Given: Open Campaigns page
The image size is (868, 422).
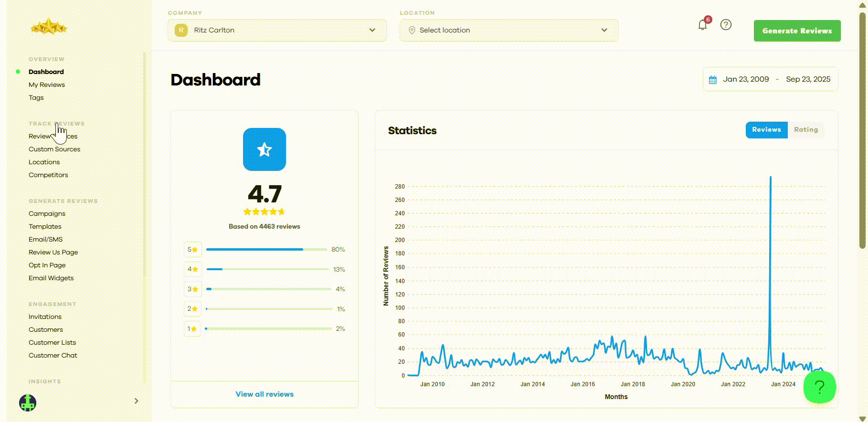Looking at the screenshot, I should (x=47, y=214).
